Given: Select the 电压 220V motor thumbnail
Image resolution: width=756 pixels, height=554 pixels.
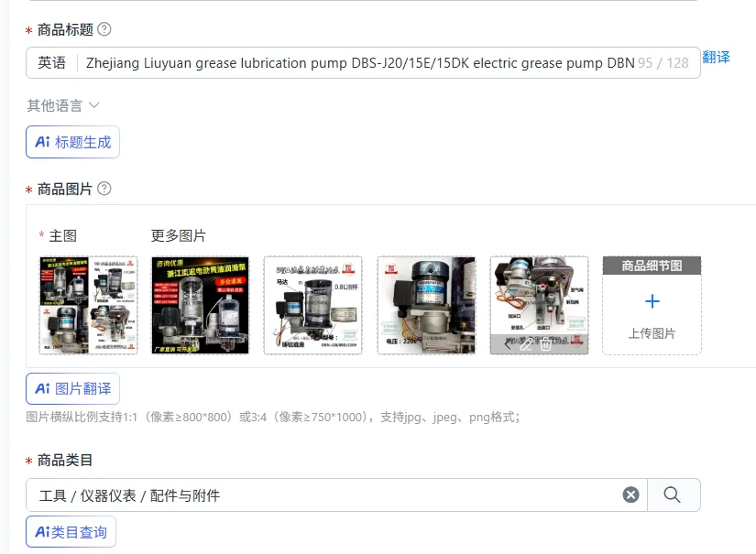Looking at the screenshot, I should [426, 306].
